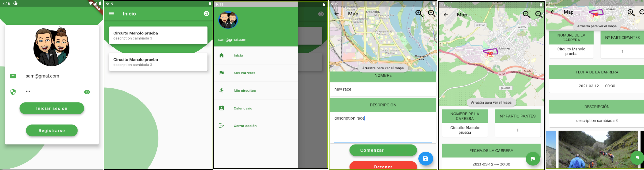This screenshot has height=170, width=644.
Task: Open Calendario from the side drawer
Action: click(x=243, y=108)
